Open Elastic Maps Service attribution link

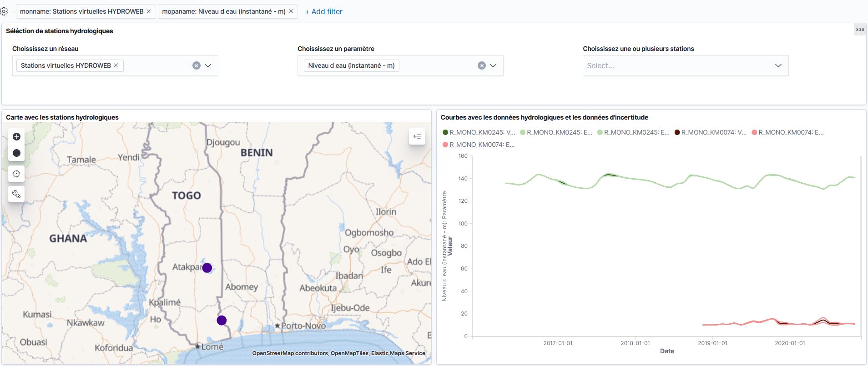click(x=398, y=353)
